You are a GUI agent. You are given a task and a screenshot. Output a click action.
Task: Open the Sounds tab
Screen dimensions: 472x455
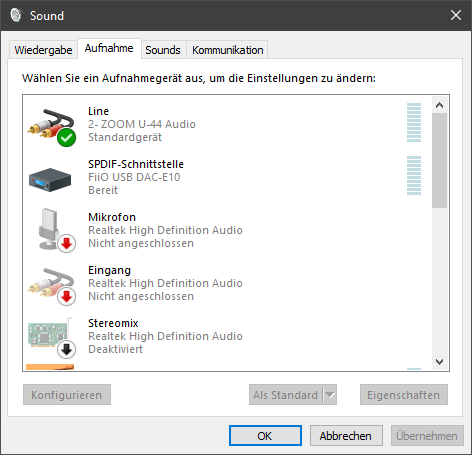(x=163, y=50)
